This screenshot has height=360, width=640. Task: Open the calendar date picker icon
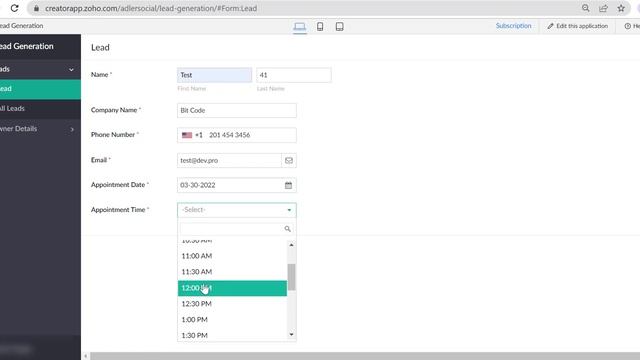(x=289, y=185)
